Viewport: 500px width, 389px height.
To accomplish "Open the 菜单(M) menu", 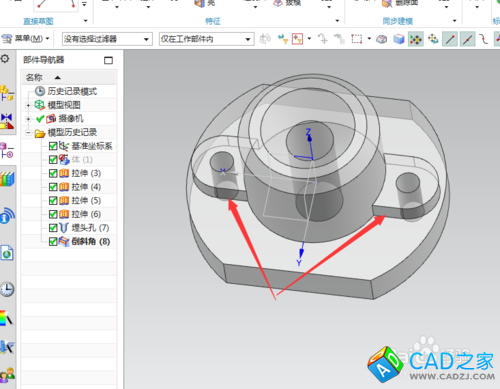I will point(25,39).
